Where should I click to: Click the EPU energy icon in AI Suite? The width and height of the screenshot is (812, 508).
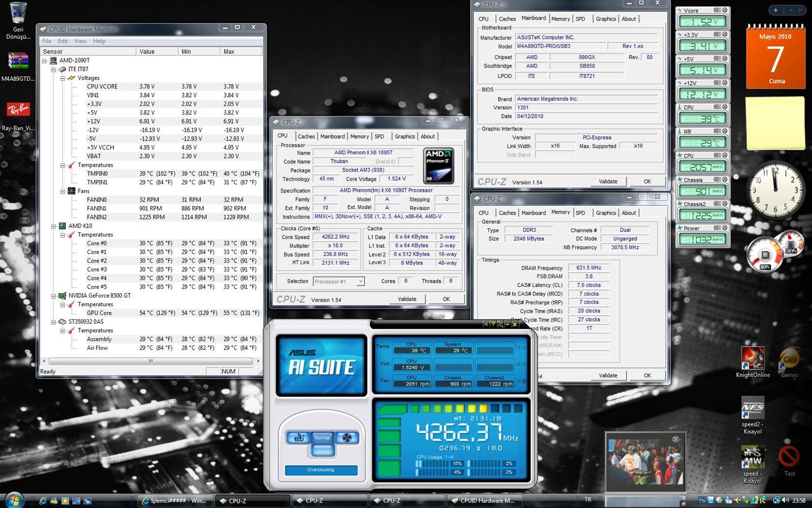(299, 437)
